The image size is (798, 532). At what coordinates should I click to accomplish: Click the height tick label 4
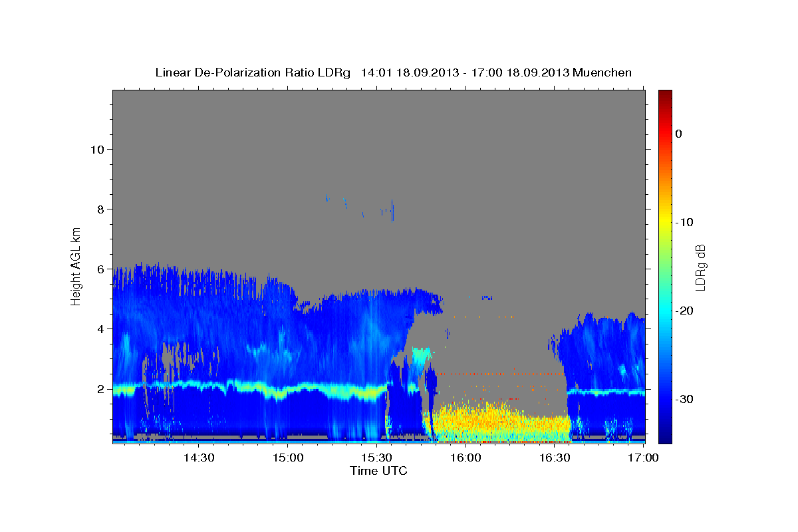coord(100,329)
